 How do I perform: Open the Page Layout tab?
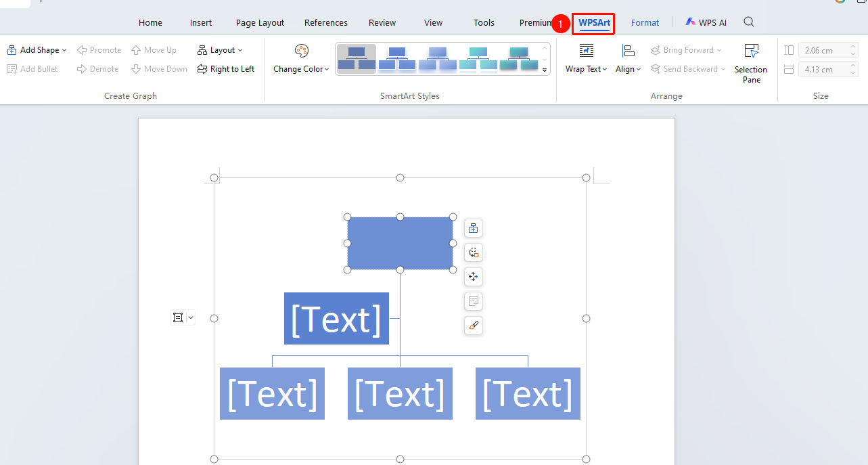point(260,22)
